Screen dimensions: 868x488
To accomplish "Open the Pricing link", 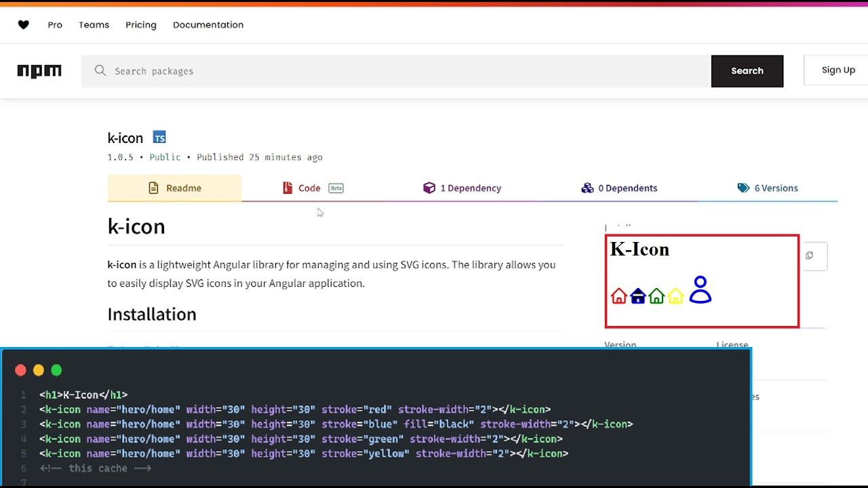I will [141, 24].
